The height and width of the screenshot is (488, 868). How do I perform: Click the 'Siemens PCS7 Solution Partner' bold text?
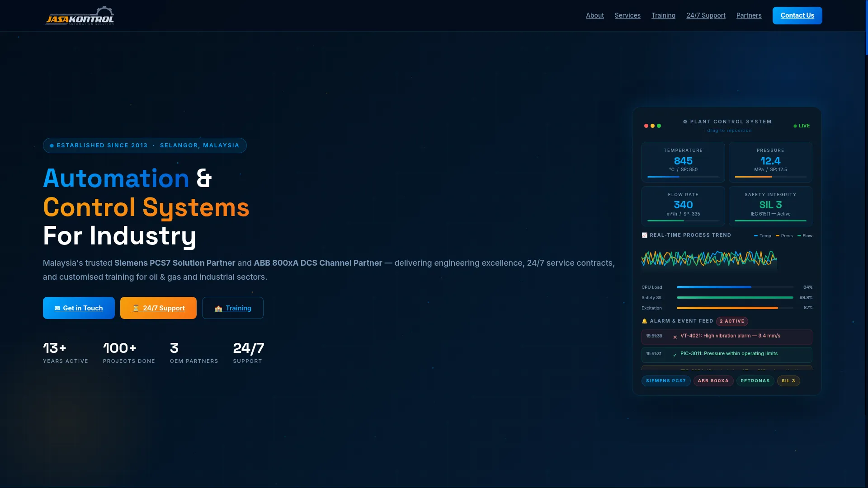click(175, 263)
